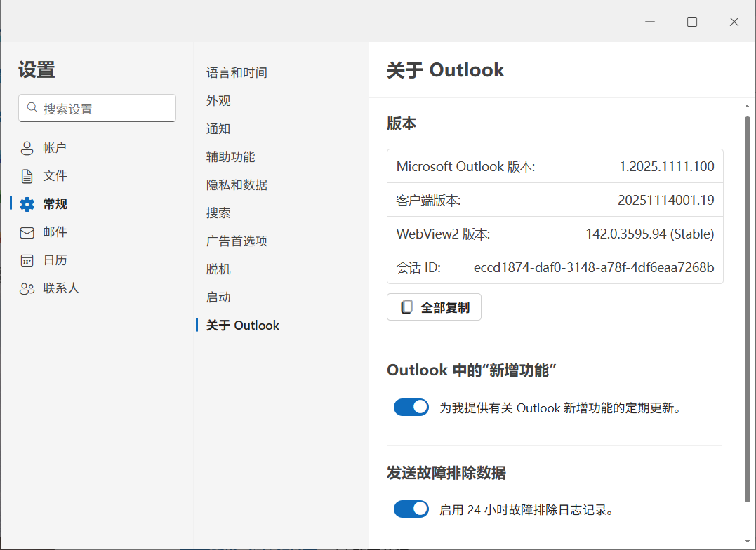Copy all version info with 全部复制

click(434, 307)
